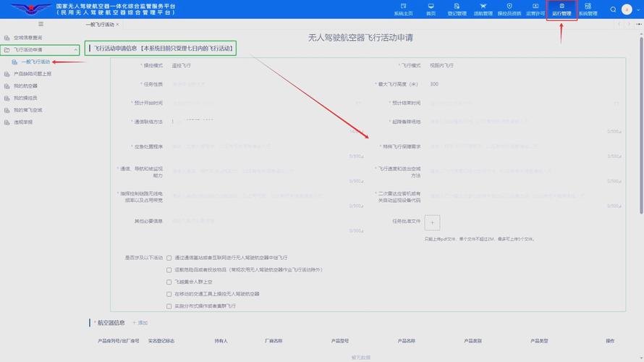
Task: Open the 任务性质 dropdown
Action: pyautogui.click(x=266, y=84)
